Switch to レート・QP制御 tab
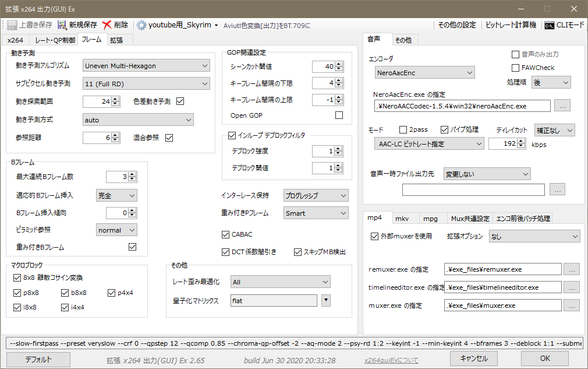Screen dimensions: 588x369 (x=55, y=40)
